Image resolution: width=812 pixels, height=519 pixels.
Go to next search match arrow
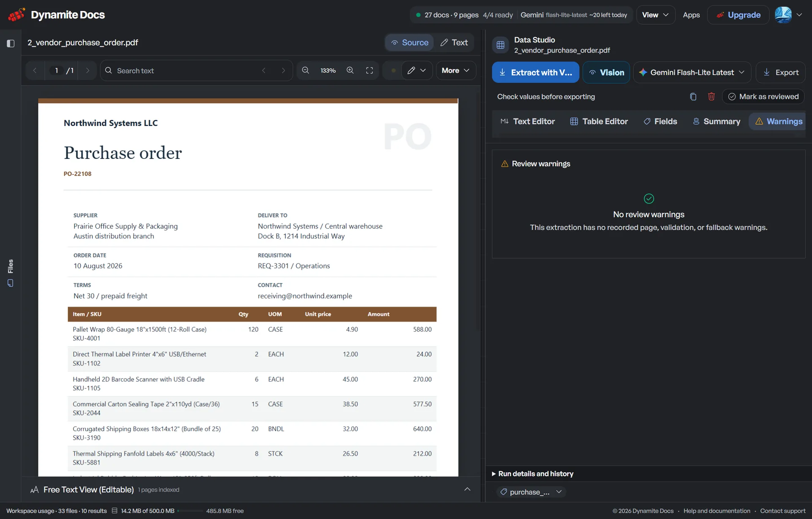pyautogui.click(x=283, y=71)
